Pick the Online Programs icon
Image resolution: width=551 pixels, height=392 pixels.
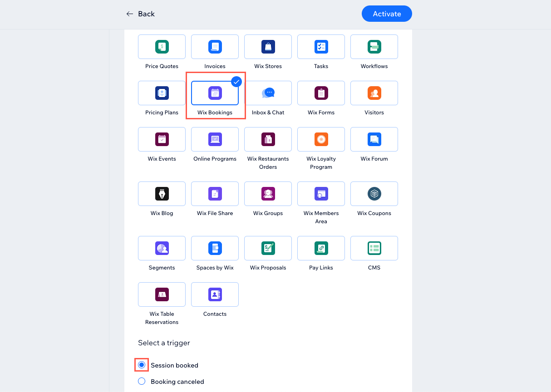[x=215, y=139]
